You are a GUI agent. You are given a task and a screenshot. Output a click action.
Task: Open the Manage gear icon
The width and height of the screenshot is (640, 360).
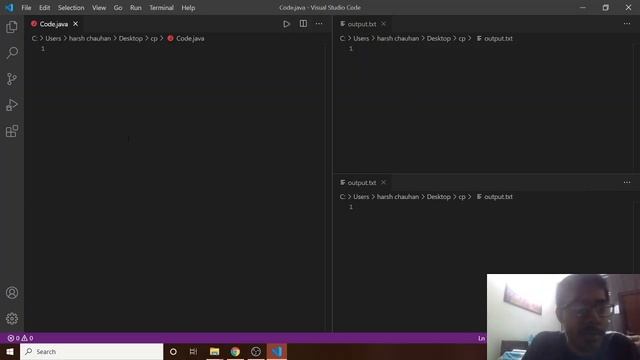tap(12, 318)
